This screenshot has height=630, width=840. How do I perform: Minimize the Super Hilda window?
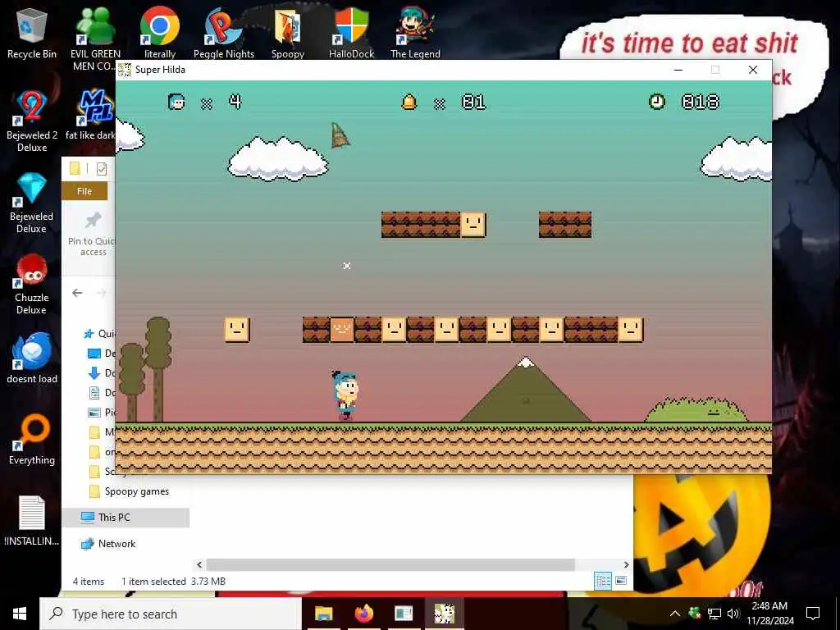click(678, 70)
